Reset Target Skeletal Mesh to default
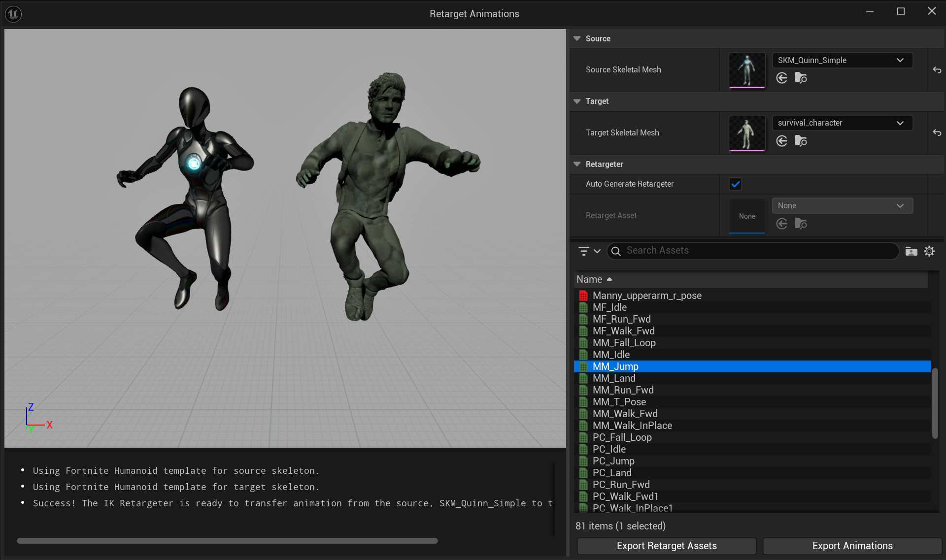The width and height of the screenshot is (946, 560). click(x=937, y=132)
